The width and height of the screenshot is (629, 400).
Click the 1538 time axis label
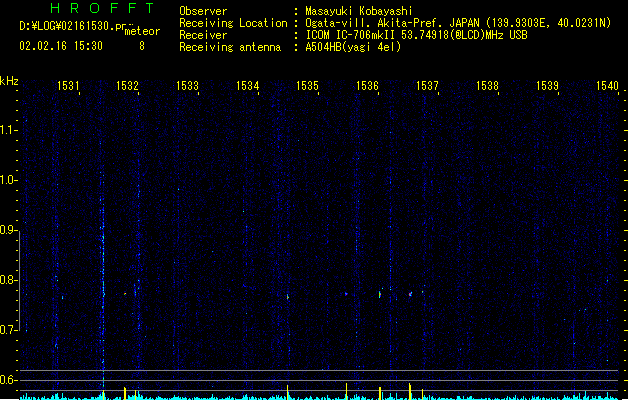click(487, 85)
